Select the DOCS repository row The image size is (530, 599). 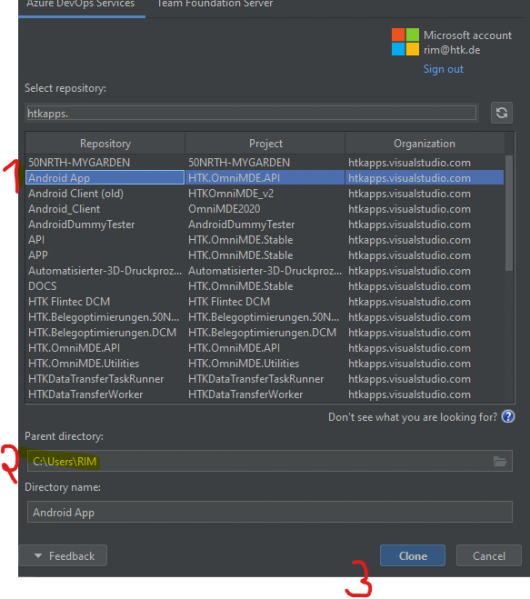264,286
